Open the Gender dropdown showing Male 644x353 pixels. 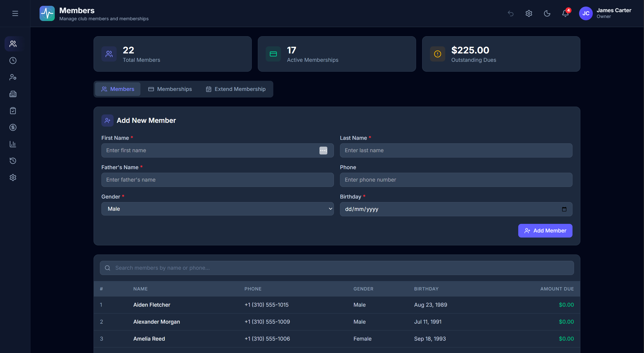tap(217, 209)
